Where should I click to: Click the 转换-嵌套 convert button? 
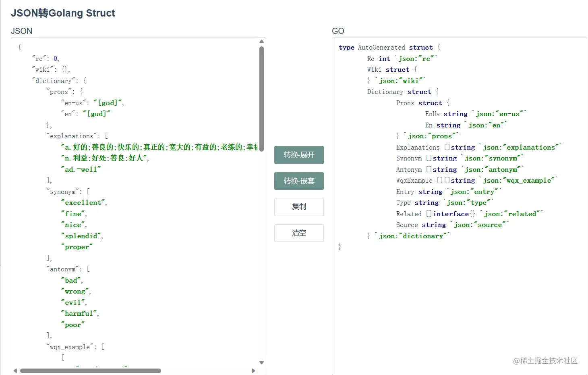point(299,181)
